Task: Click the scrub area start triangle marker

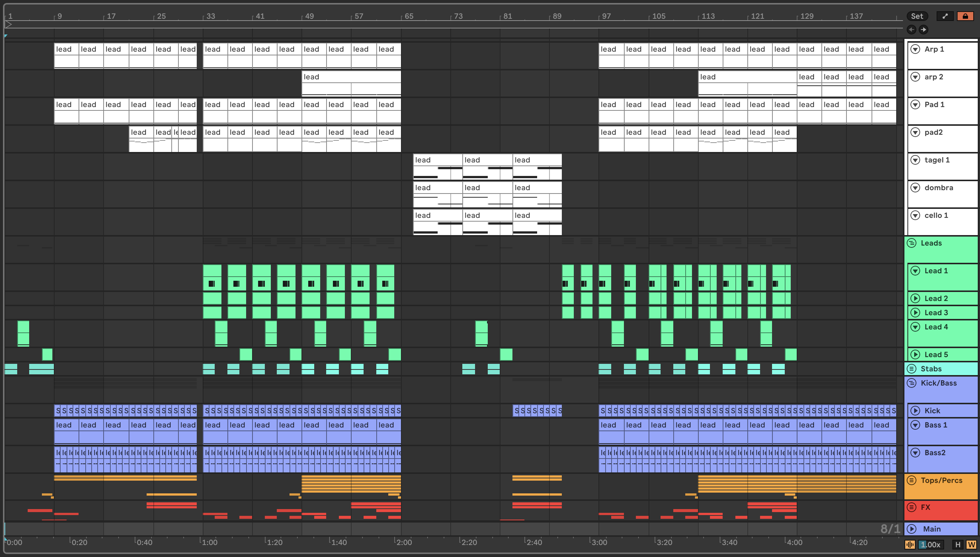Action: 8,24
